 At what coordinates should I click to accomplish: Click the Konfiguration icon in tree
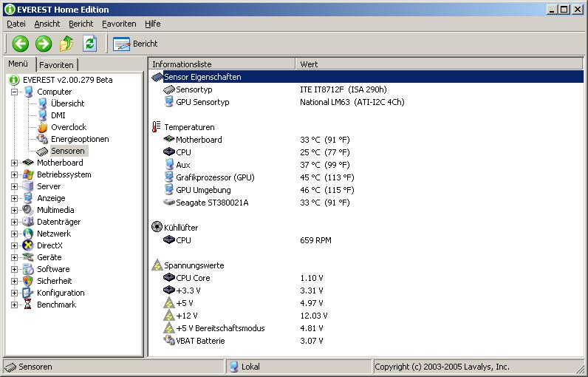click(28, 293)
